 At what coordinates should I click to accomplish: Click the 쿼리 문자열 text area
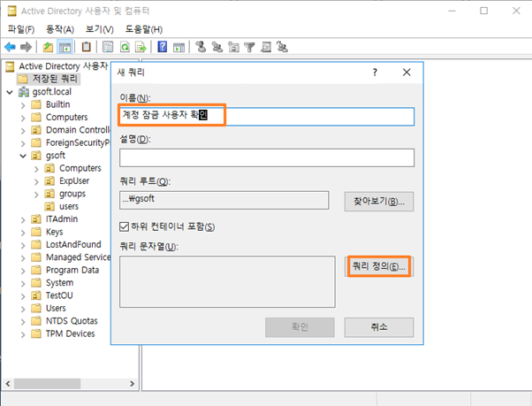[x=227, y=282]
